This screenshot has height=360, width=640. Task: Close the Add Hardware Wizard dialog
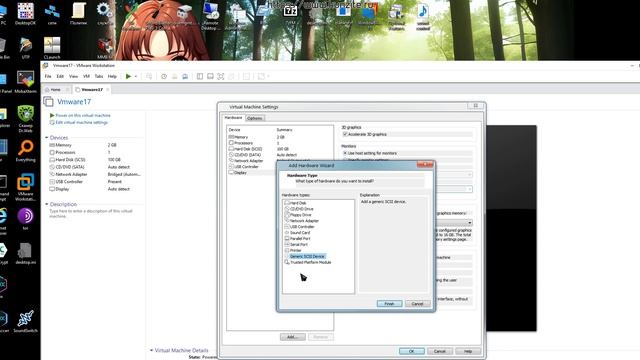point(425,164)
